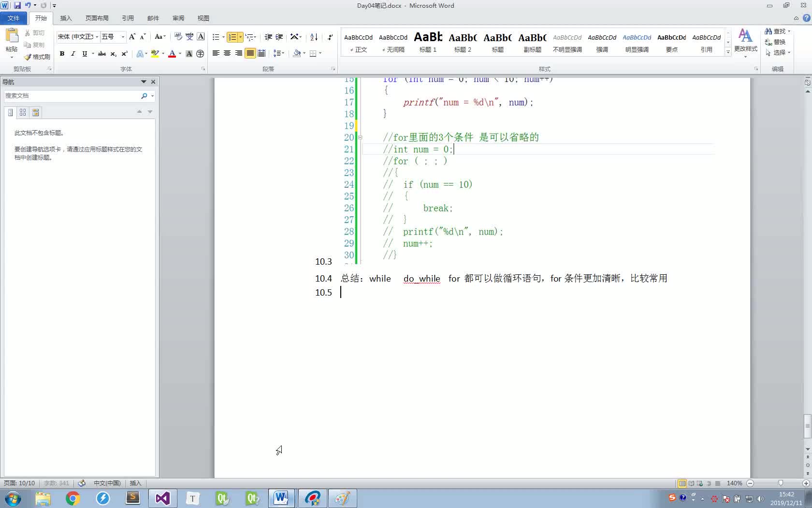Click the Clear Formatting eraser icon
The height and width of the screenshot is (508, 812).
tap(178, 37)
